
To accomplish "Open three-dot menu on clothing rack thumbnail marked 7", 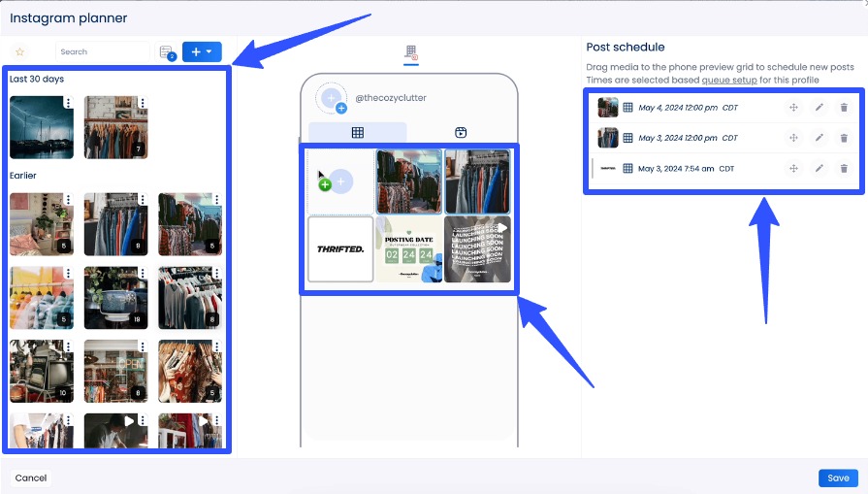I will (x=143, y=103).
